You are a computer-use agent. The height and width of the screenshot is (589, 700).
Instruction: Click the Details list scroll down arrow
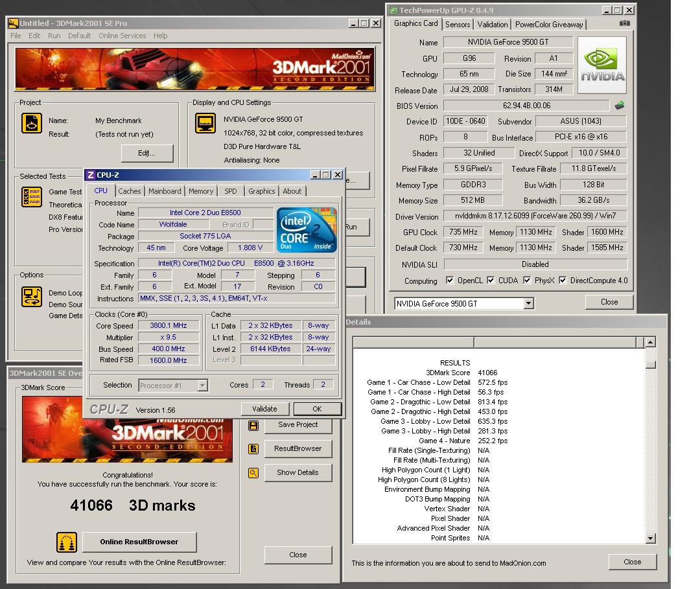[x=651, y=538]
